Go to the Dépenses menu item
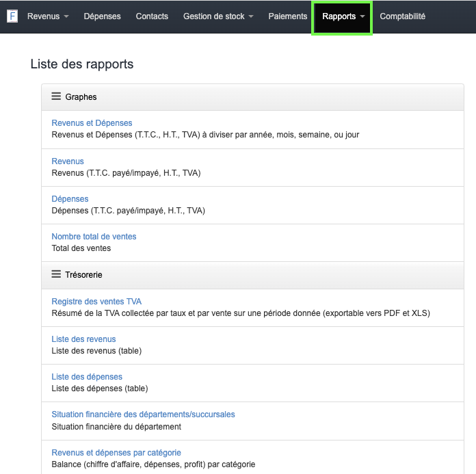This screenshot has height=474, width=476. point(102,16)
